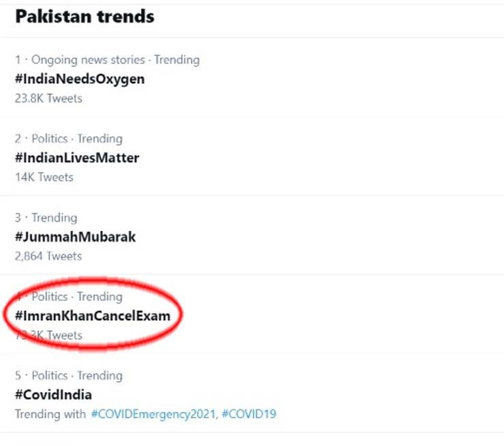Click the #IndianLivesMatter hashtag

click(77, 158)
